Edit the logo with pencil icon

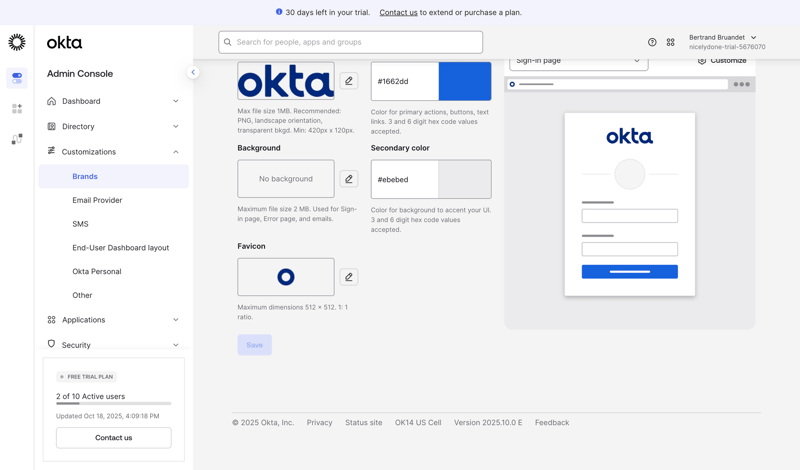tap(349, 81)
